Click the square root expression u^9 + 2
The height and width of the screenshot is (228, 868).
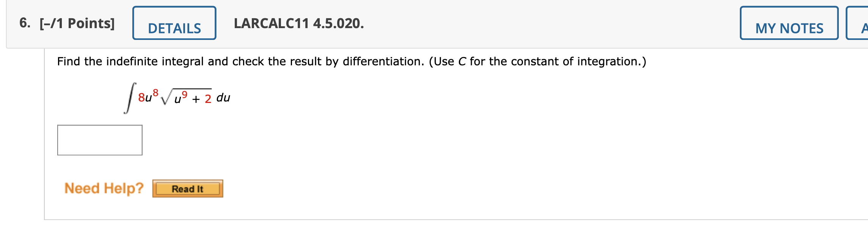point(186,98)
